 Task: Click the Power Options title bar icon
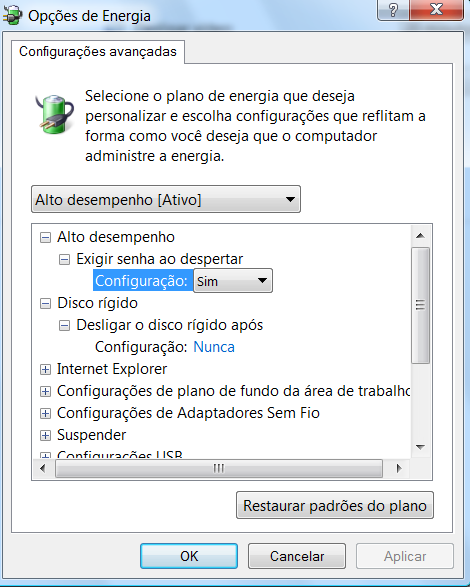tap(12, 15)
